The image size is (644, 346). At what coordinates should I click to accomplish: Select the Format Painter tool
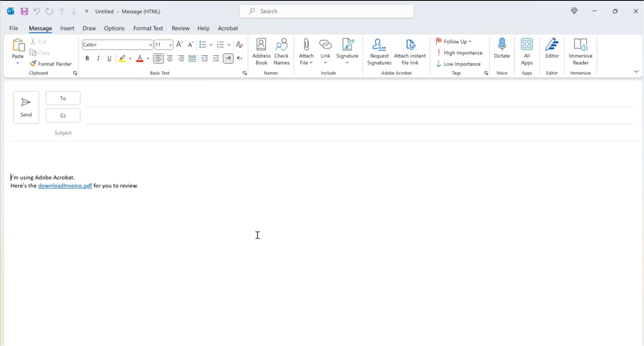click(51, 64)
